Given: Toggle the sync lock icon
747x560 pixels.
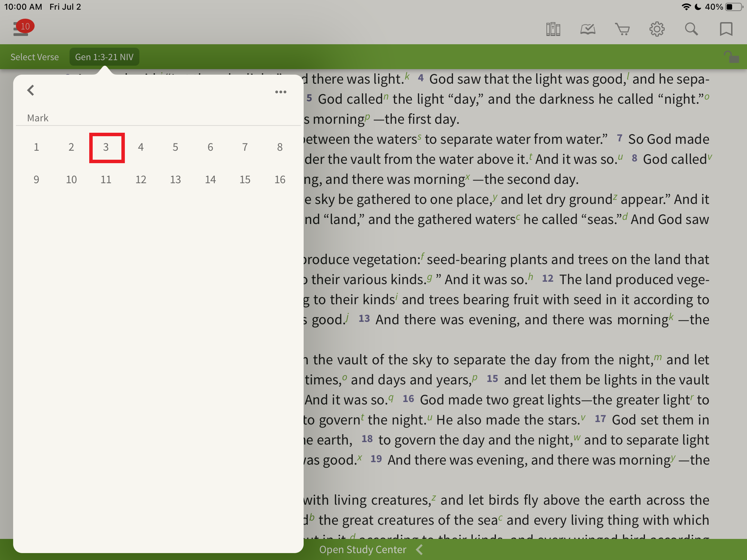Looking at the screenshot, I should 731,57.
